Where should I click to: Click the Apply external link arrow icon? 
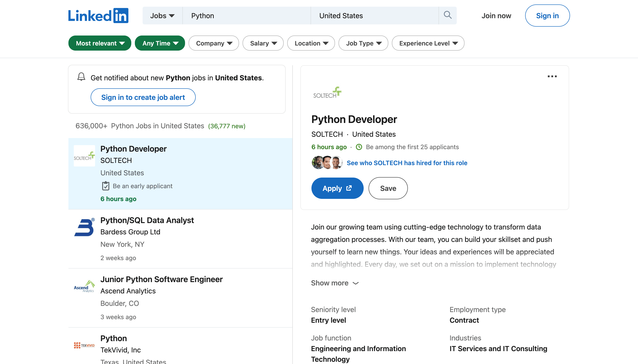[349, 188]
